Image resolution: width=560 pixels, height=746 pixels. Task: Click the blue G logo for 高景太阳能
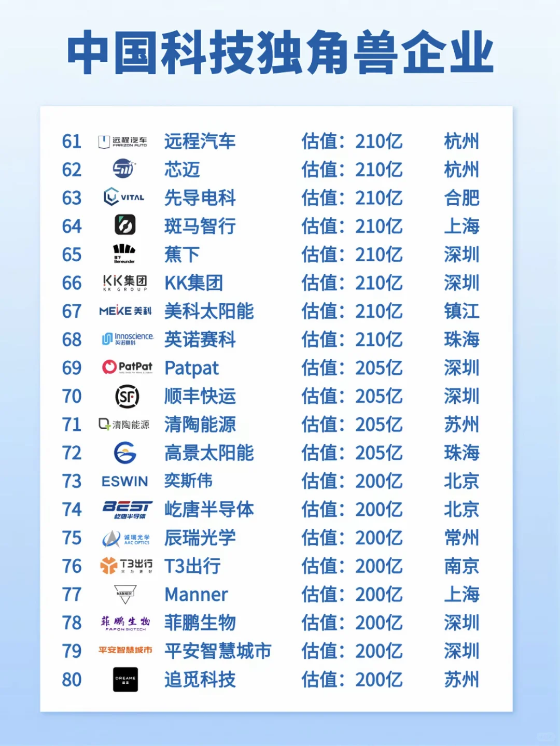125,453
